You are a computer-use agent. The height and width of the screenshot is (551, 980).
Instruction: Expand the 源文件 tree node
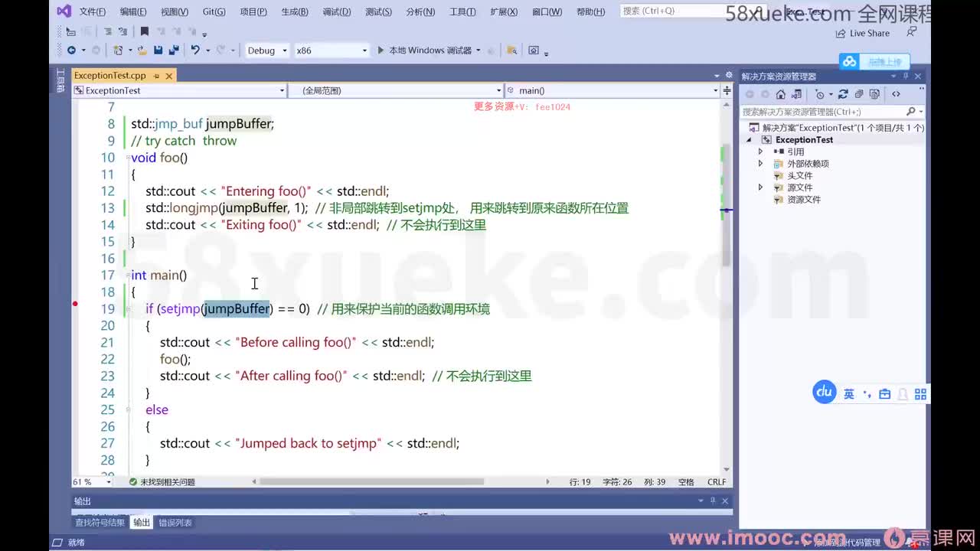760,187
